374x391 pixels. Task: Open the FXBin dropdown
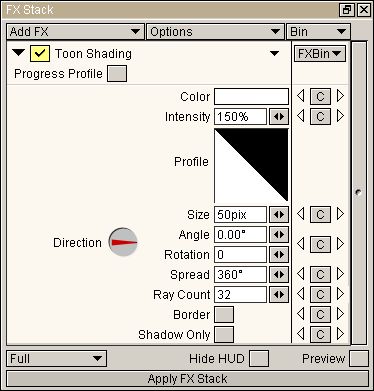coord(320,54)
